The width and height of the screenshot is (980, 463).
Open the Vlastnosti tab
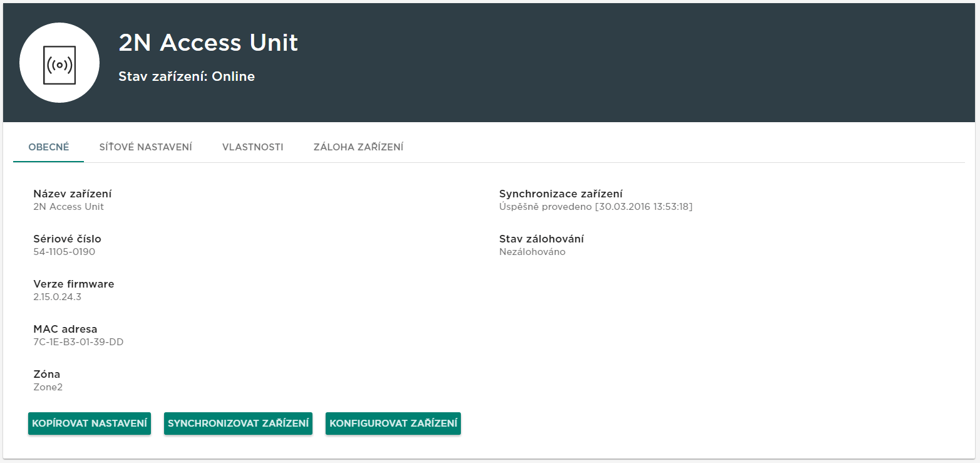pyautogui.click(x=253, y=147)
